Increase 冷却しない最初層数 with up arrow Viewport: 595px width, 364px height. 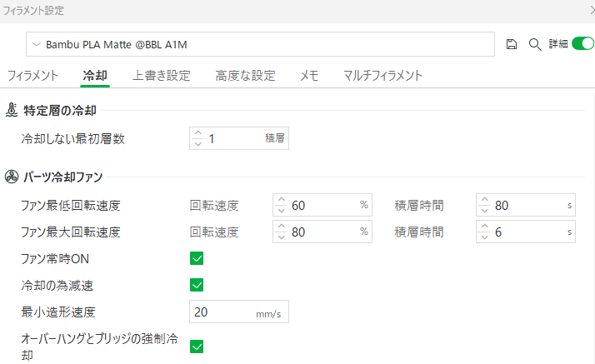(197, 133)
